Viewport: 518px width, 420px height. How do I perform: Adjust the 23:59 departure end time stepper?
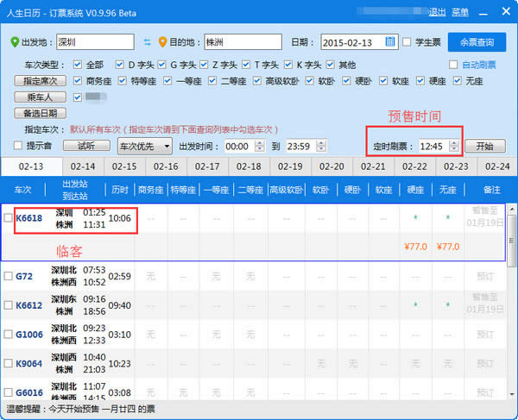tap(321, 146)
